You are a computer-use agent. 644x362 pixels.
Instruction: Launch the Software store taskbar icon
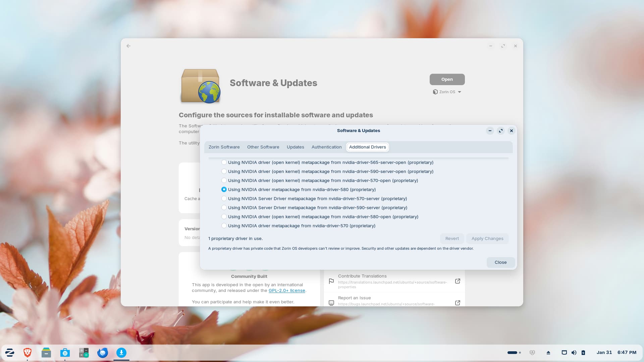coord(65,353)
